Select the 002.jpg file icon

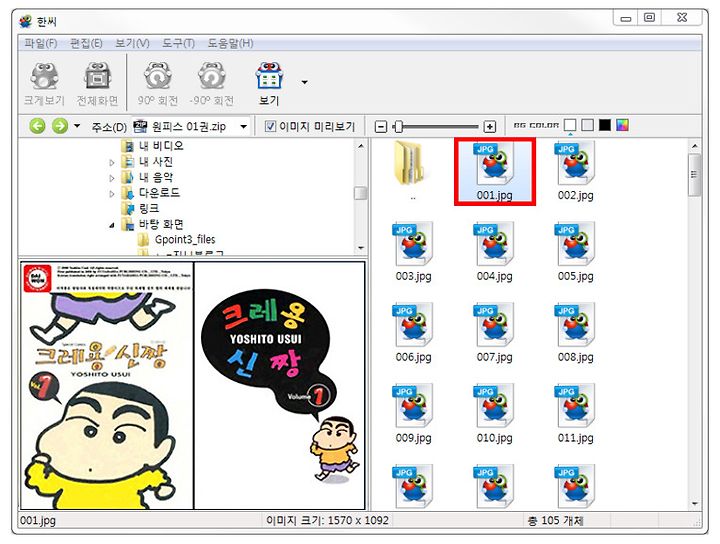(x=575, y=163)
